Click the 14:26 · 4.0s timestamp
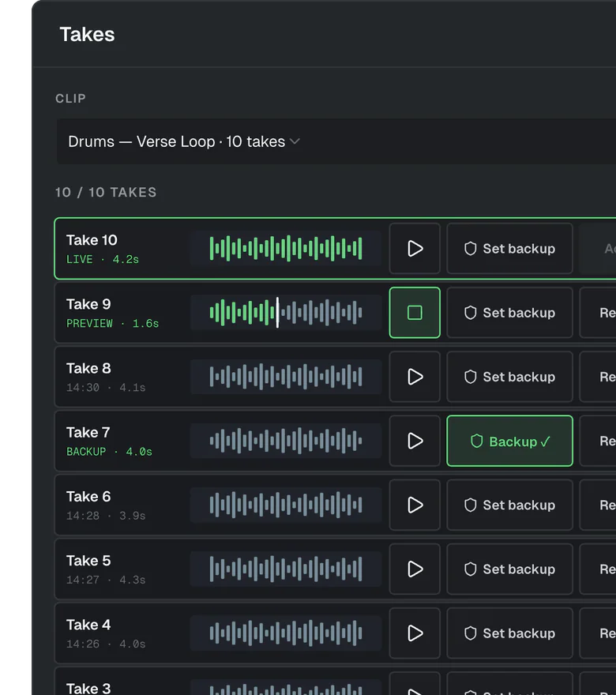Viewport: 616px width, 695px height. [106, 644]
